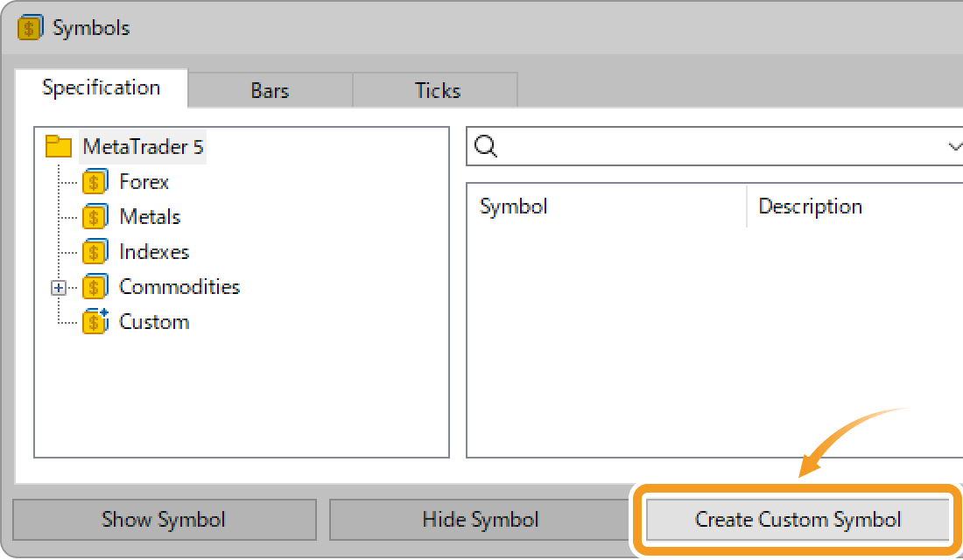Click the Show Symbol button
This screenshot has height=560, width=963.
(x=164, y=520)
